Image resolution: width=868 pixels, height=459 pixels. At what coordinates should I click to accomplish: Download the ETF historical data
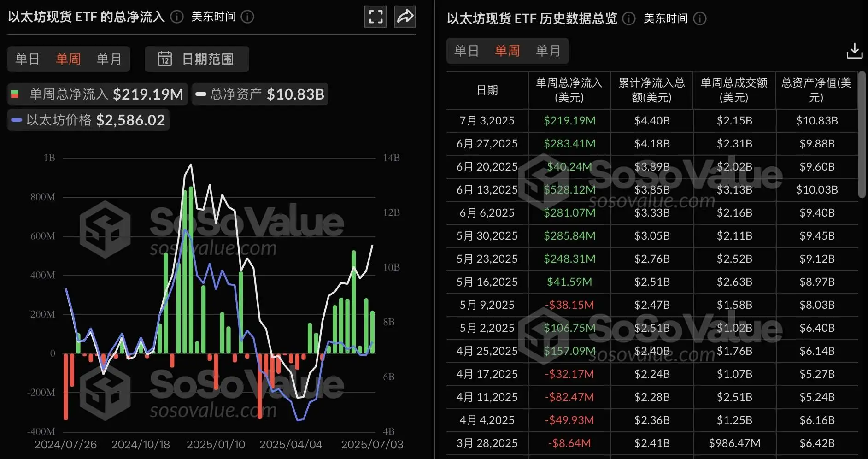pyautogui.click(x=855, y=51)
